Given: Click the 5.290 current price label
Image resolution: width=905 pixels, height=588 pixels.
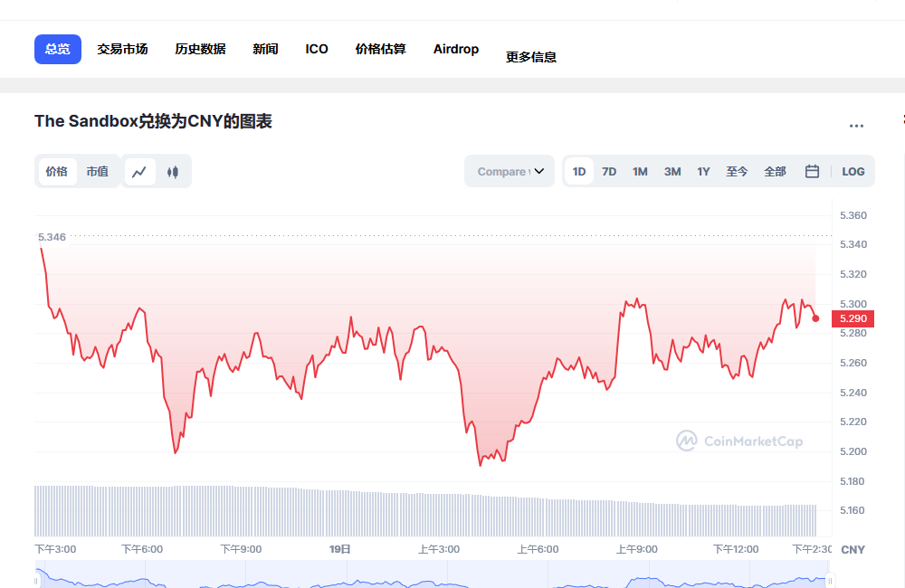Looking at the screenshot, I should (853, 318).
